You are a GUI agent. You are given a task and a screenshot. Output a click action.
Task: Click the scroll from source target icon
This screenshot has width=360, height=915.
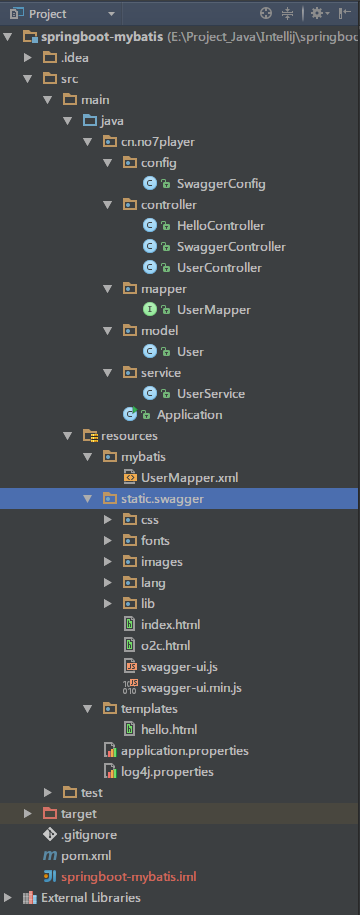pos(265,13)
